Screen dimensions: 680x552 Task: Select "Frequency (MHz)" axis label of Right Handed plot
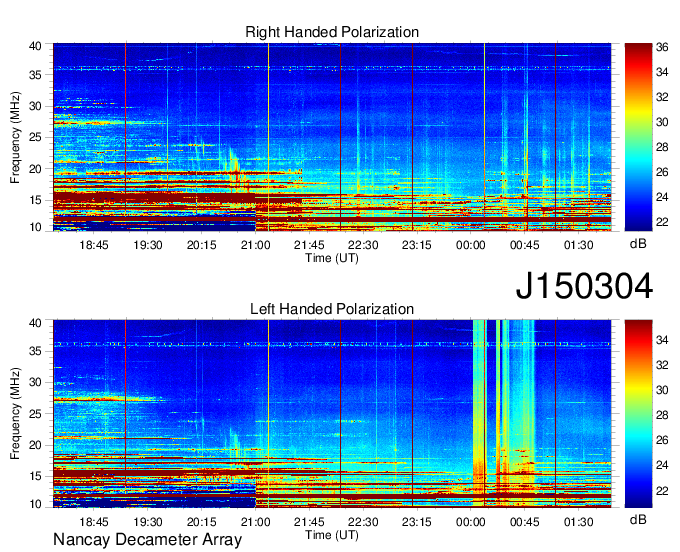[x=15, y=137]
